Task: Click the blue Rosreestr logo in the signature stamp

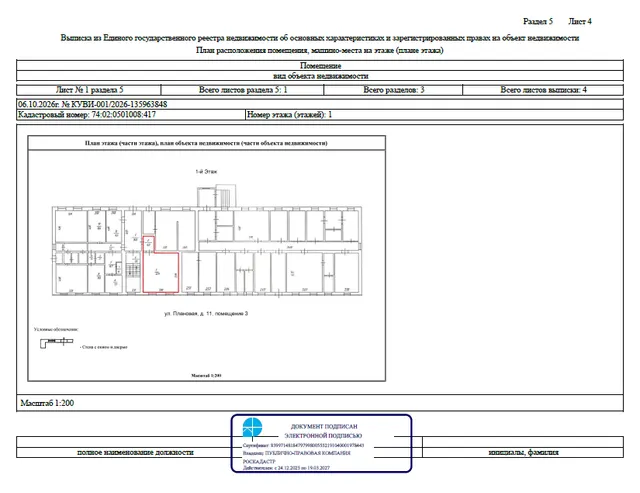Action: tap(252, 427)
